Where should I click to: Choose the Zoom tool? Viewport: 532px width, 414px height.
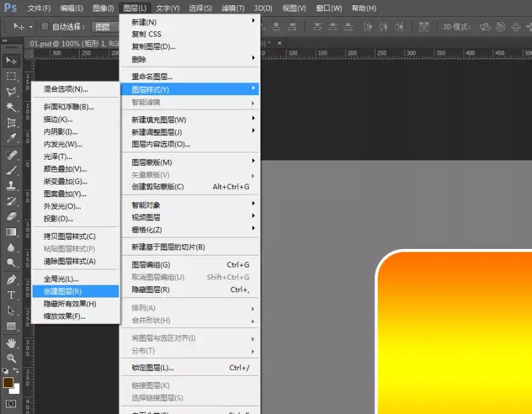[x=11, y=358]
